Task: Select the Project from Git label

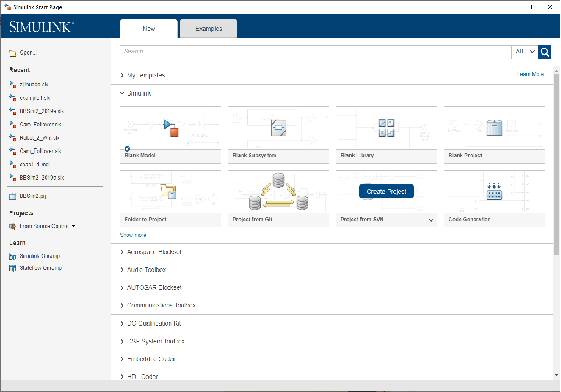Action: [252, 219]
